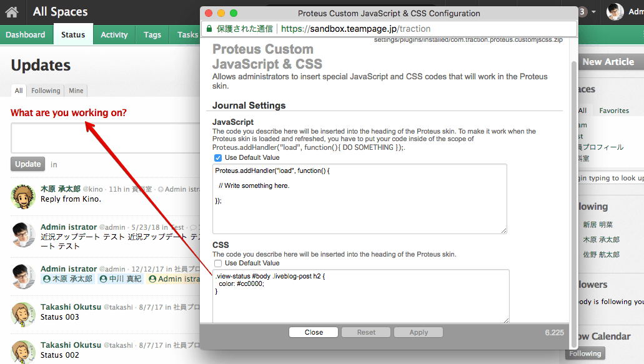Open 木原 承太郎 in the following list

point(602,240)
